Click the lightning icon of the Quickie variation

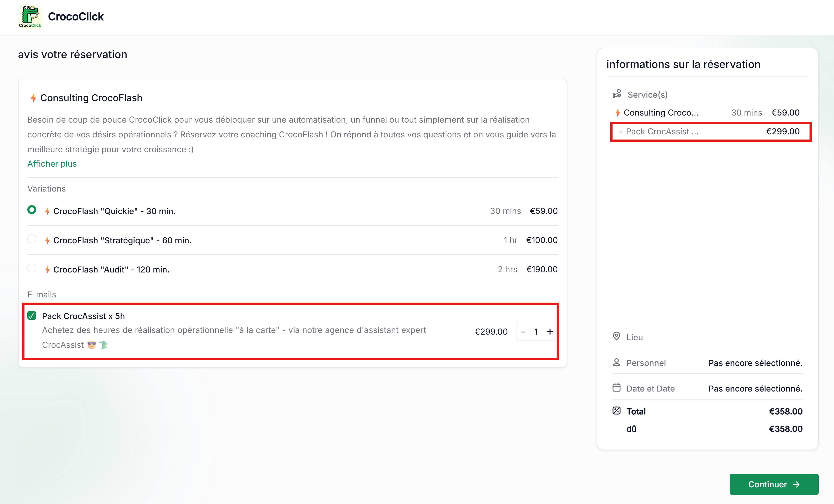click(47, 211)
